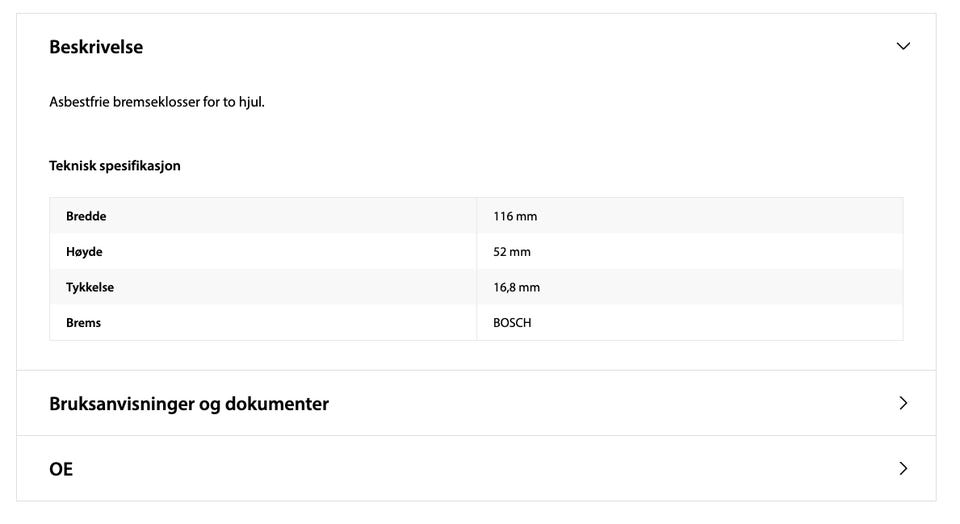Select the Bredde label cell
960x524 pixels.
tap(86, 216)
